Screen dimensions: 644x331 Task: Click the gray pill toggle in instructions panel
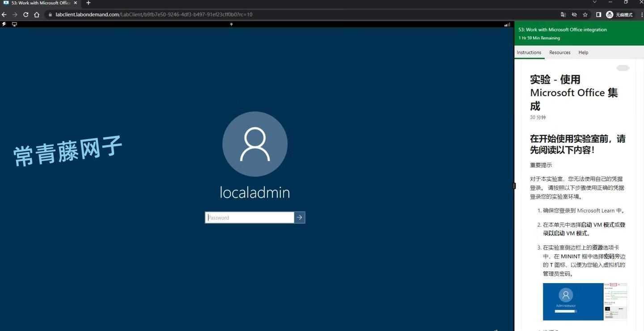click(x=623, y=68)
